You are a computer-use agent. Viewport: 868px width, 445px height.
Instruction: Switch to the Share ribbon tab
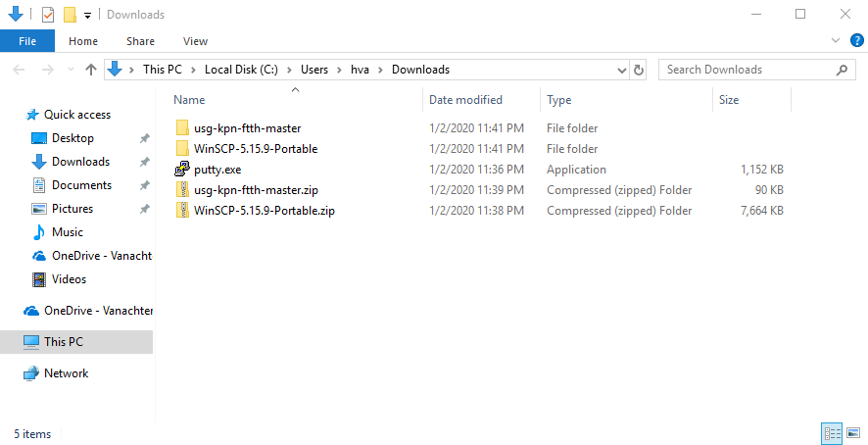click(x=140, y=41)
